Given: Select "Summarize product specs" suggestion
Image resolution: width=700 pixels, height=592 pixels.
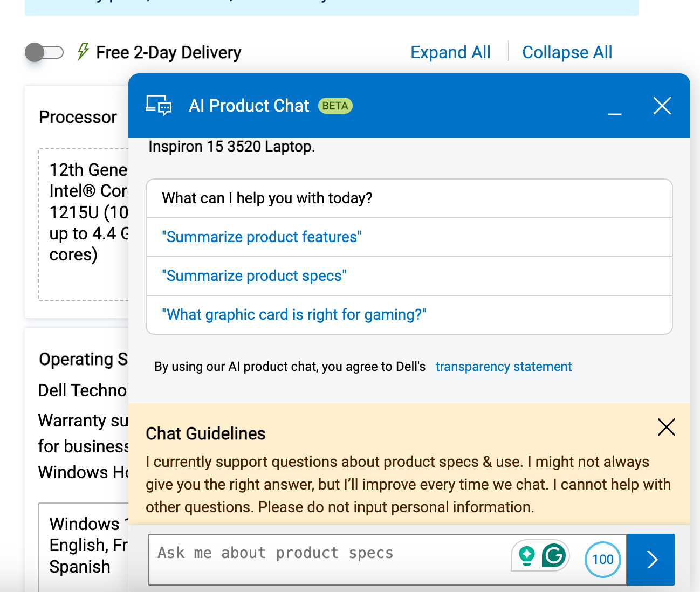Looking at the screenshot, I should click(409, 276).
